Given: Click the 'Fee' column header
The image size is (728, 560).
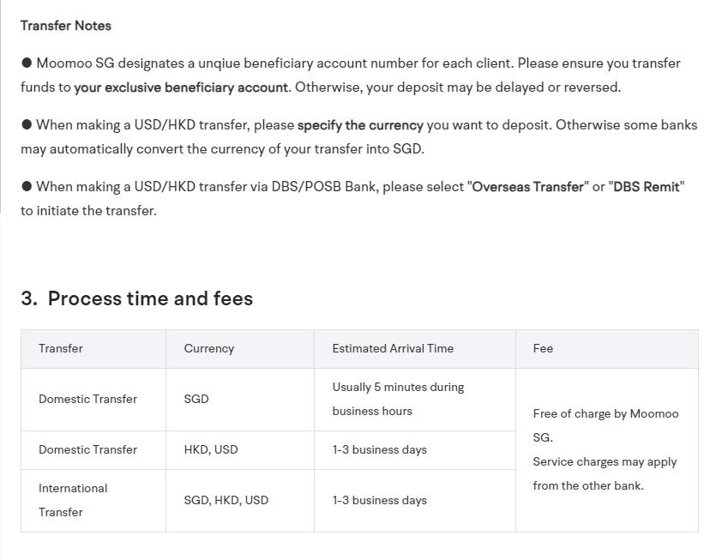Looking at the screenshot, I should [543, 348].
